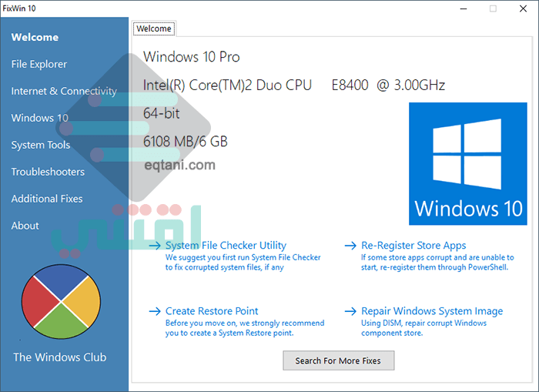
Task: Click Create Restore Point link
Action: coord(212,311)
